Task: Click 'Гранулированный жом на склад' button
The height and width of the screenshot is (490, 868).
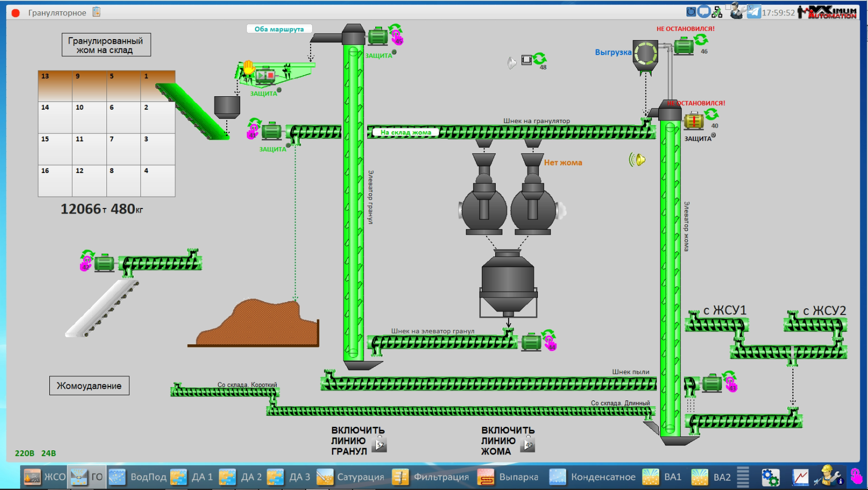Action: click(106, 45)
